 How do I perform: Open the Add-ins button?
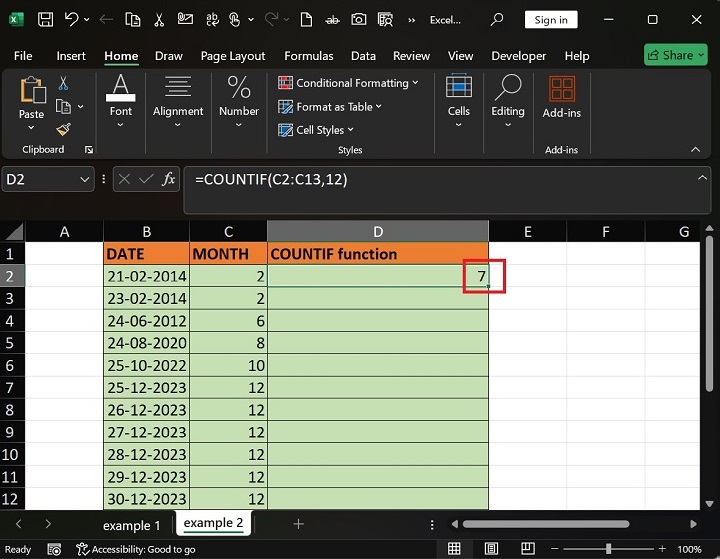click(561, 98)
